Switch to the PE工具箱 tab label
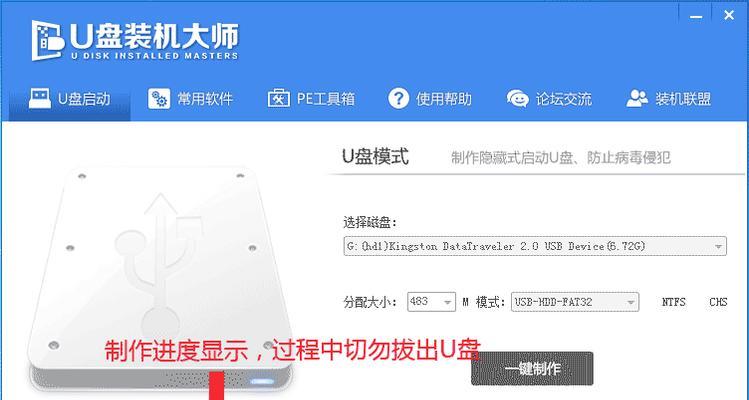749x400 pixels. tap(326, 99)
